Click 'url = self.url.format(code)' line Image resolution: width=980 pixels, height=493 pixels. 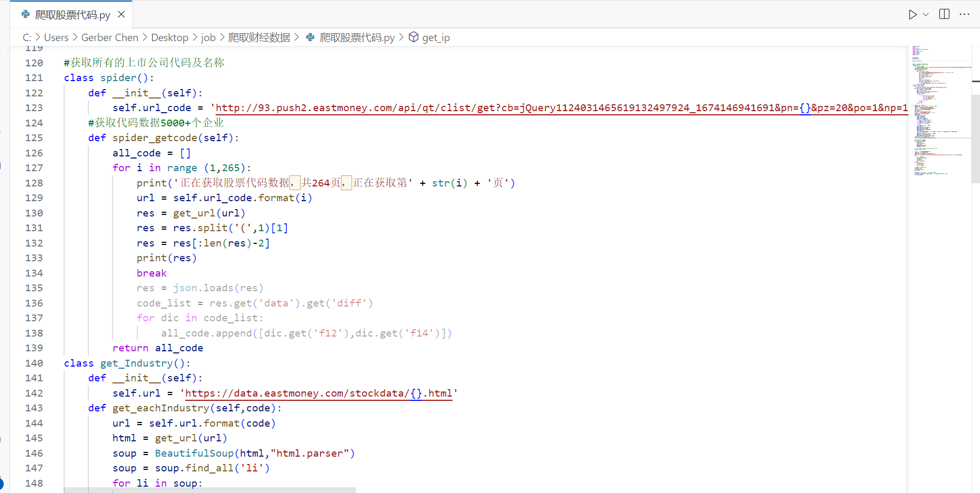coord(194,423)
